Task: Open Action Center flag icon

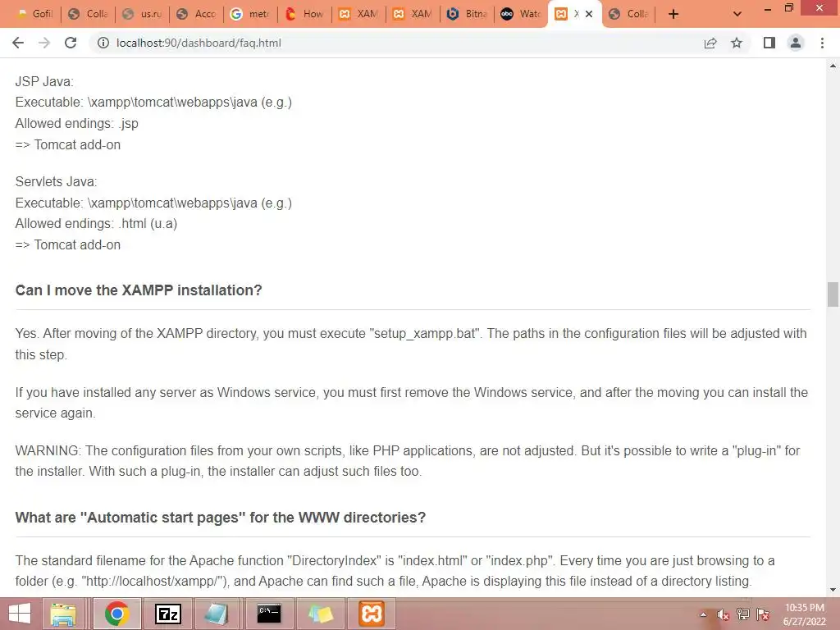Action: 763,614
